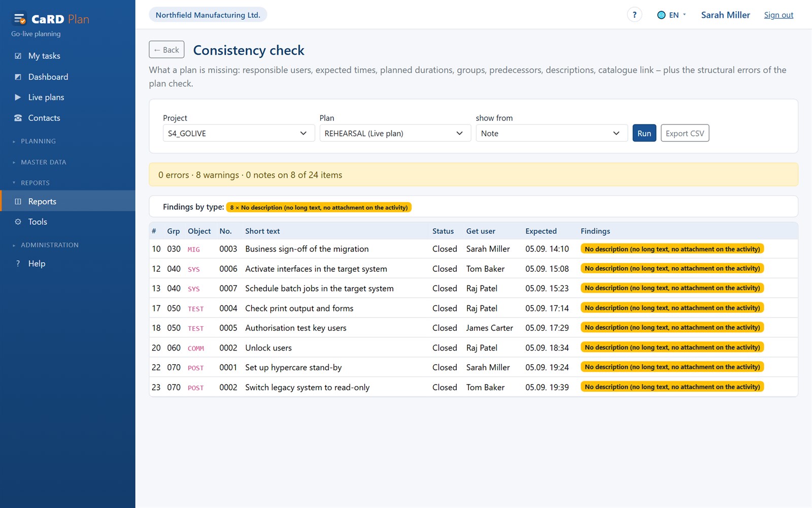The width and height of the screenshot is (812, 508).
Task: Select row Business sign-off of the migration
Action: [x=473, y=249]
